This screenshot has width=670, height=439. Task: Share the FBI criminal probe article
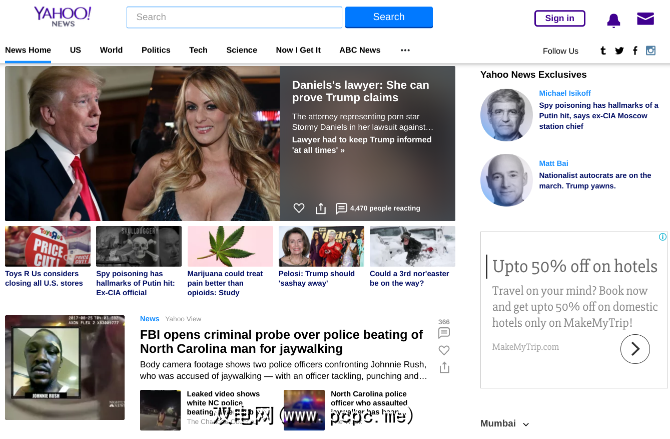click(x=444, y=367)
